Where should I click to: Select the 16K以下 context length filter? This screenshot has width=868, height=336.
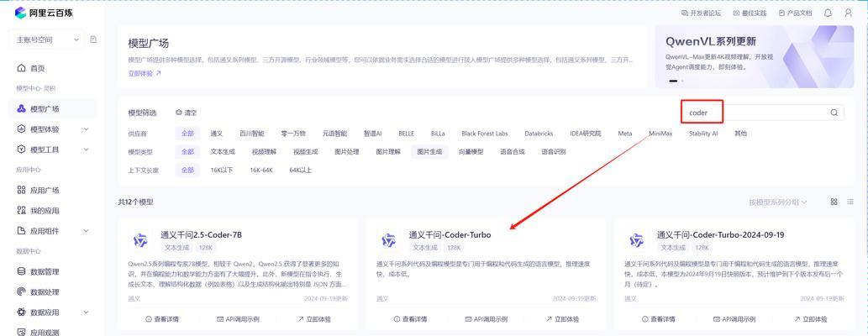pos(222,170)
